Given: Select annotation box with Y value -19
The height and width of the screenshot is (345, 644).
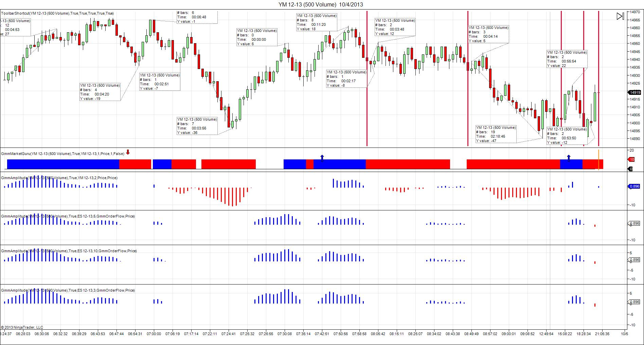Looking at the screenshot, I should click(100, 92).
